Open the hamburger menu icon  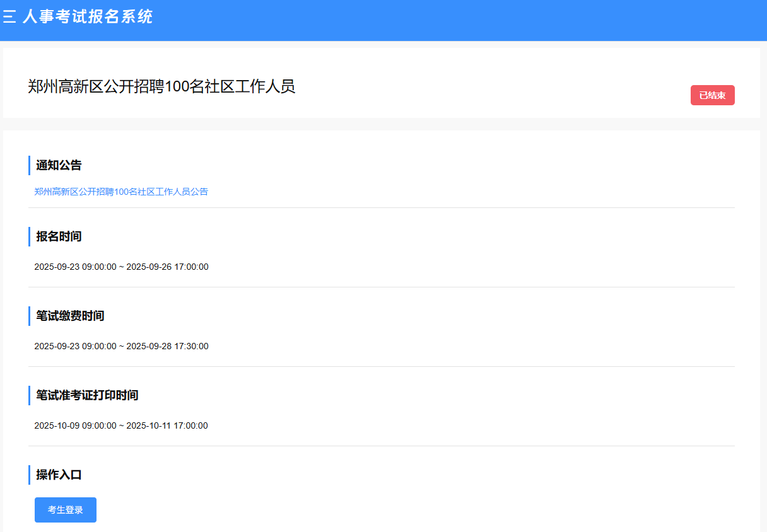coord(9,17)
